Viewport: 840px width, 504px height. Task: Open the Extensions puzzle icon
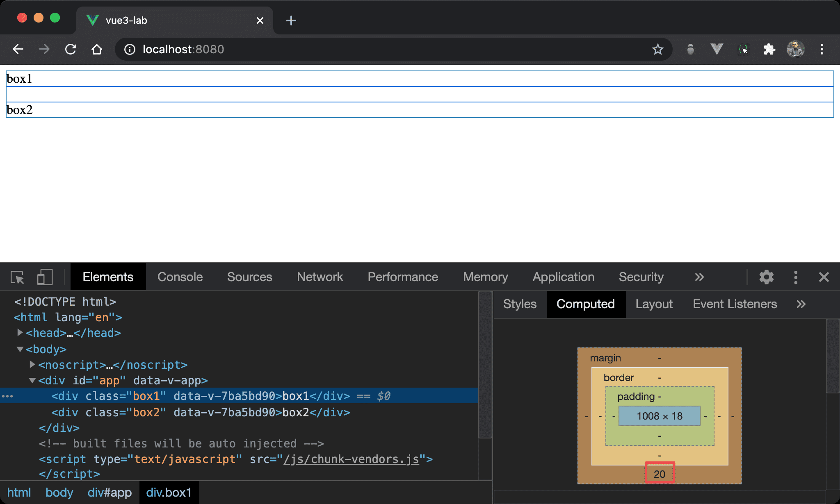point(769,50)
